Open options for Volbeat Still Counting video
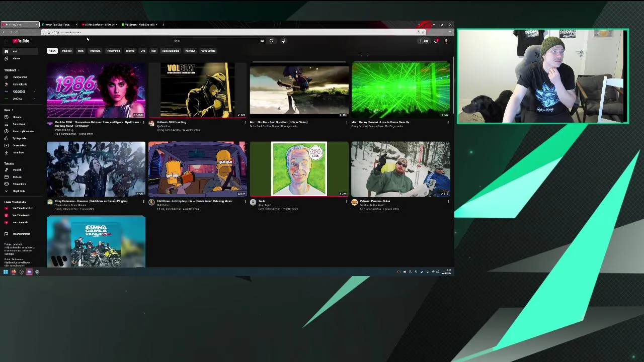This screenshot has height=362, width=644. click(245, 123)
